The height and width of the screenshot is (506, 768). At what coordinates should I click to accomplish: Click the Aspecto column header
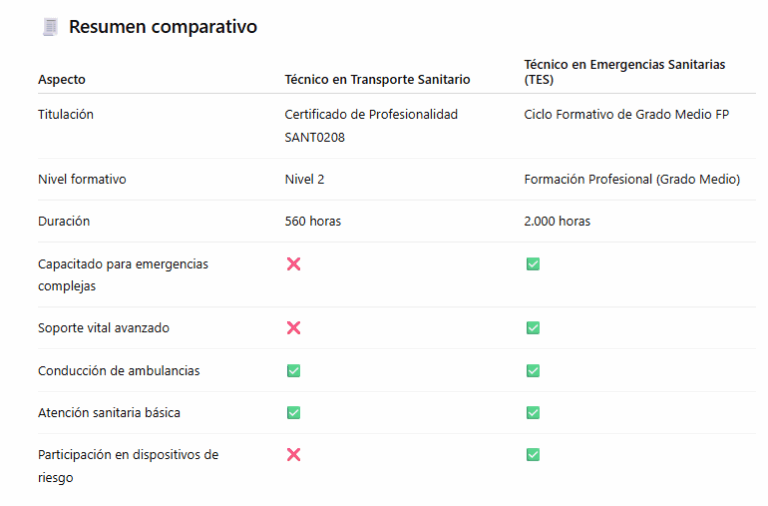coord(62,79)
